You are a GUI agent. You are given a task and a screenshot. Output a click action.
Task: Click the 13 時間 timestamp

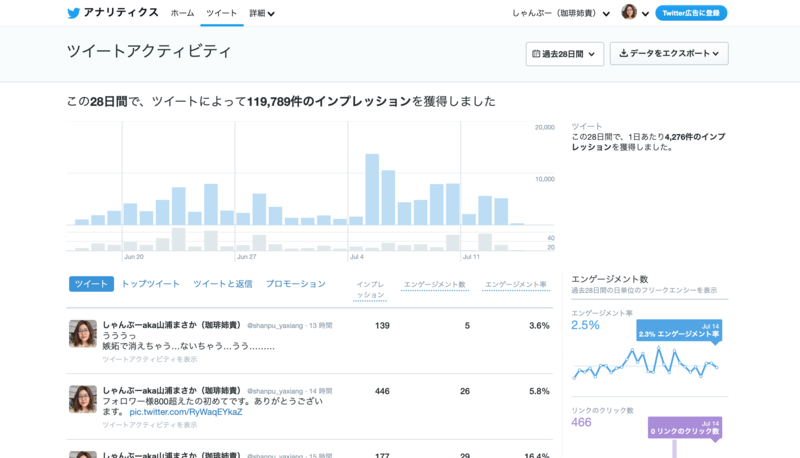tap(320, 325)
